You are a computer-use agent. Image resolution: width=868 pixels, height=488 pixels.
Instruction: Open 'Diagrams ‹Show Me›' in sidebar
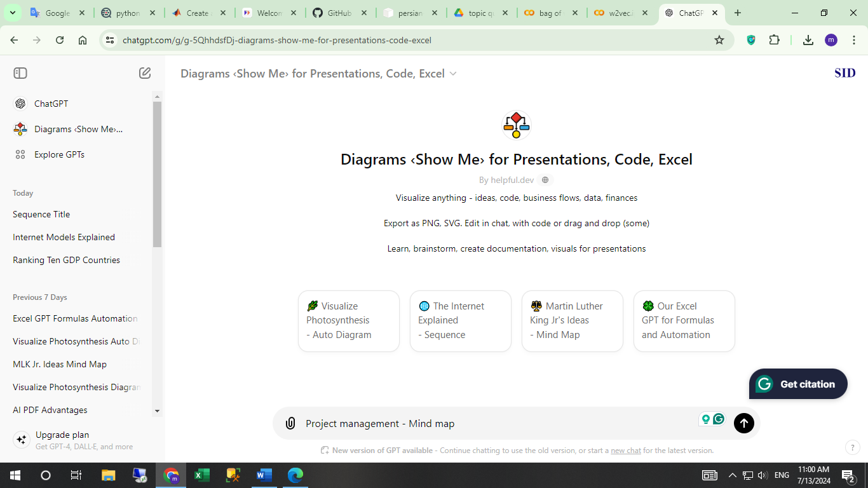(x=79, y=129)
